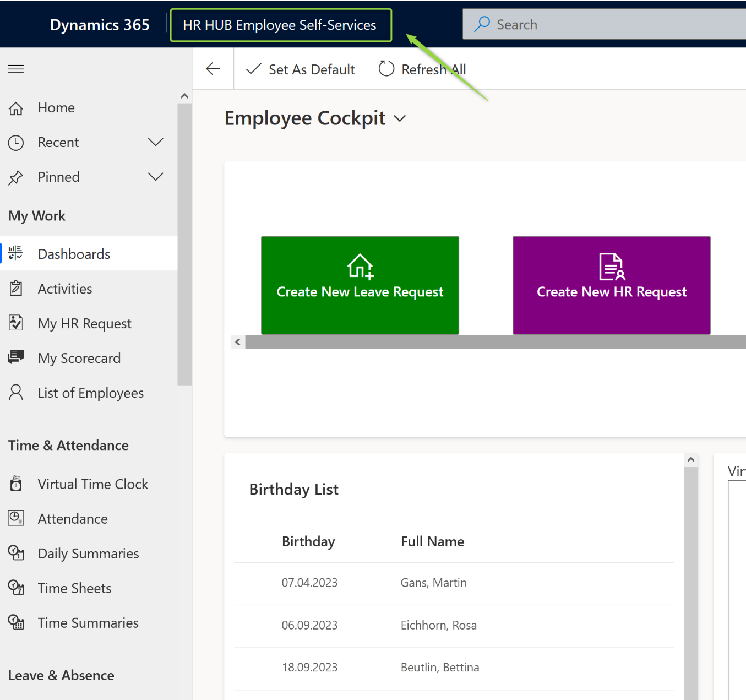Open the Employee Cockpit dashboard selector
746x700 pixels.
pyautogui.click(x=400, y=118)
